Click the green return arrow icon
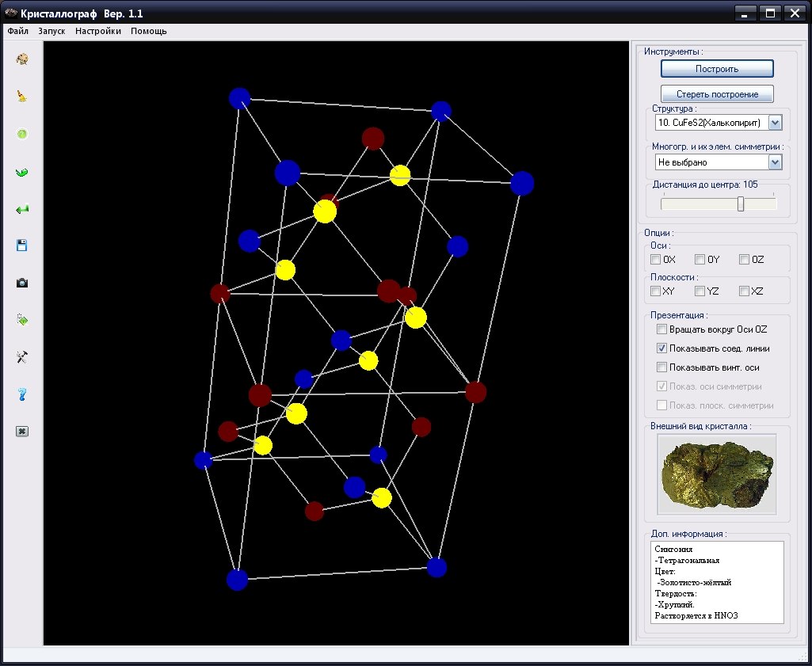This screenshot has height=666, width=812. tap(21, 209)
